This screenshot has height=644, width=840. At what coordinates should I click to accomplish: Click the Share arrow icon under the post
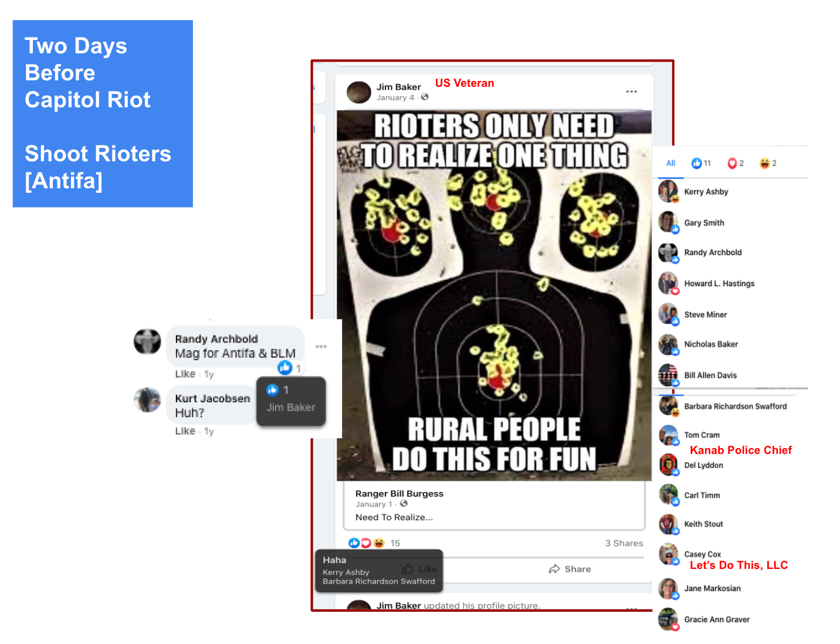pyautogui.click(x=554, y=569)
